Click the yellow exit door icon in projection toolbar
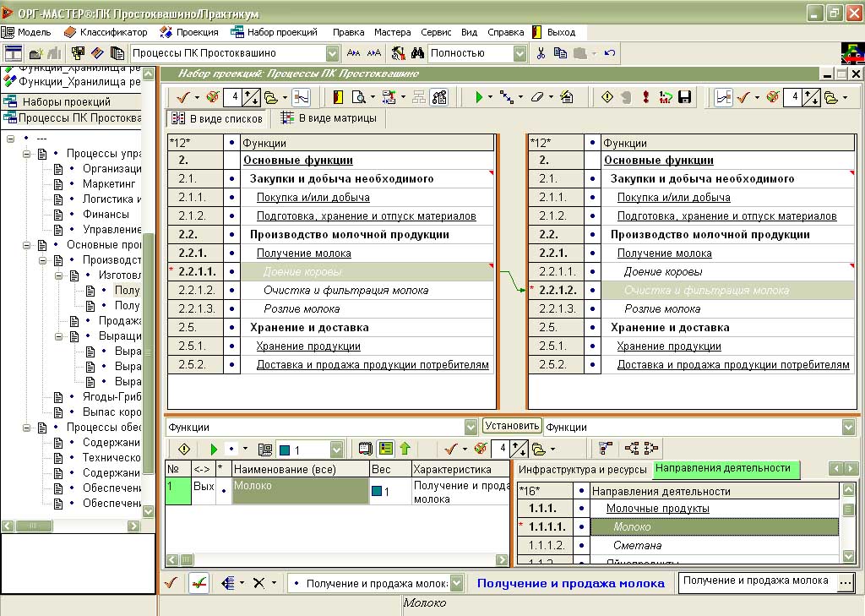Screen dimensions: 865x616 tap(338, 98)
